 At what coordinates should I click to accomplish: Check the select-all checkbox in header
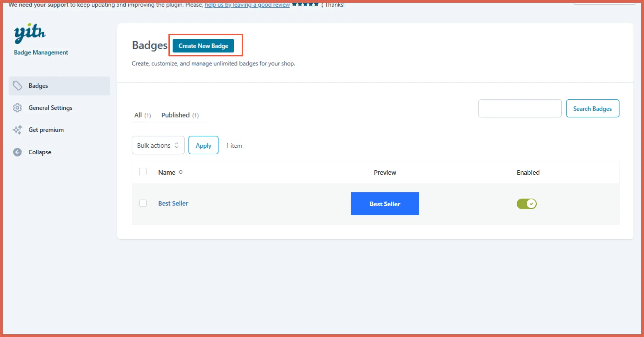coord(143,172)
